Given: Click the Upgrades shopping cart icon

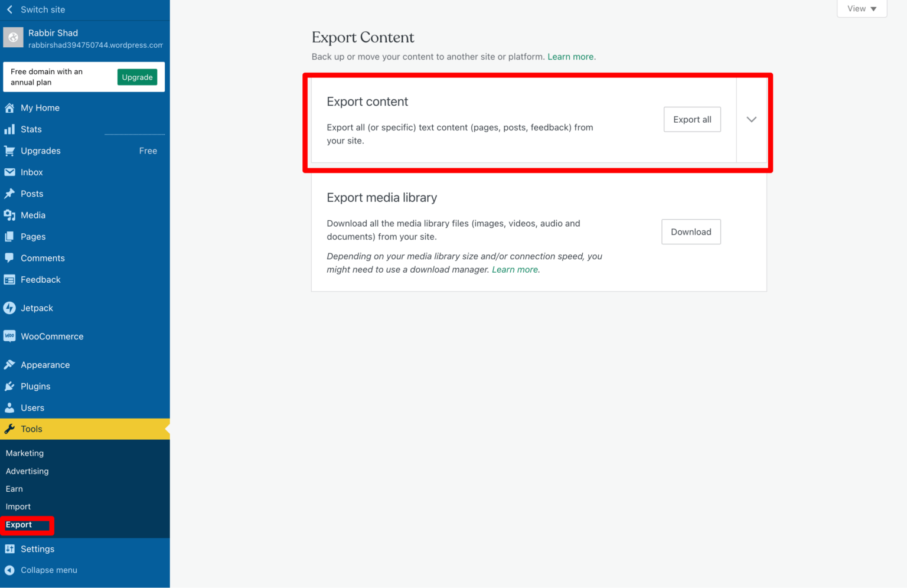Looking at the screenshot, I should [x=9, y=151].
